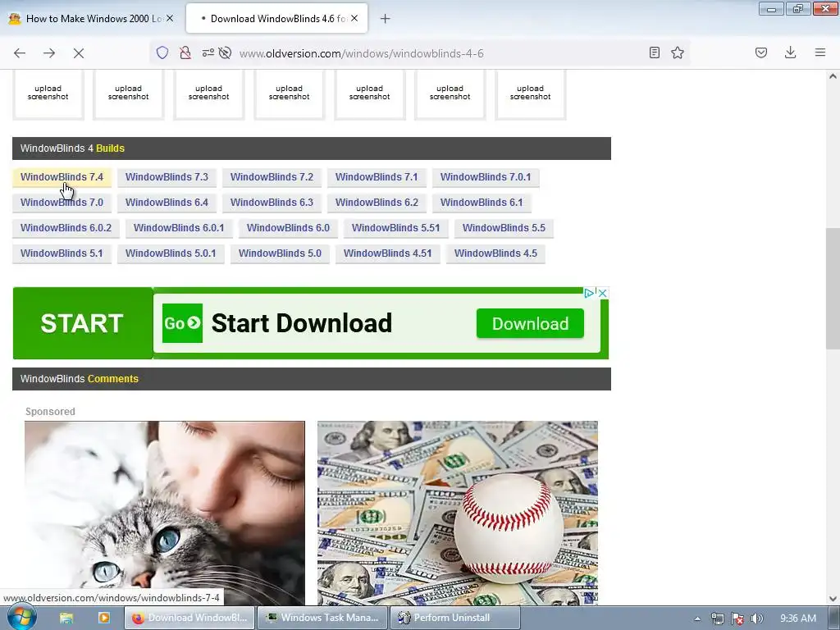840x630 pixels.
Task: Click the AdChoices triangle icon
Action: (589, 293)
